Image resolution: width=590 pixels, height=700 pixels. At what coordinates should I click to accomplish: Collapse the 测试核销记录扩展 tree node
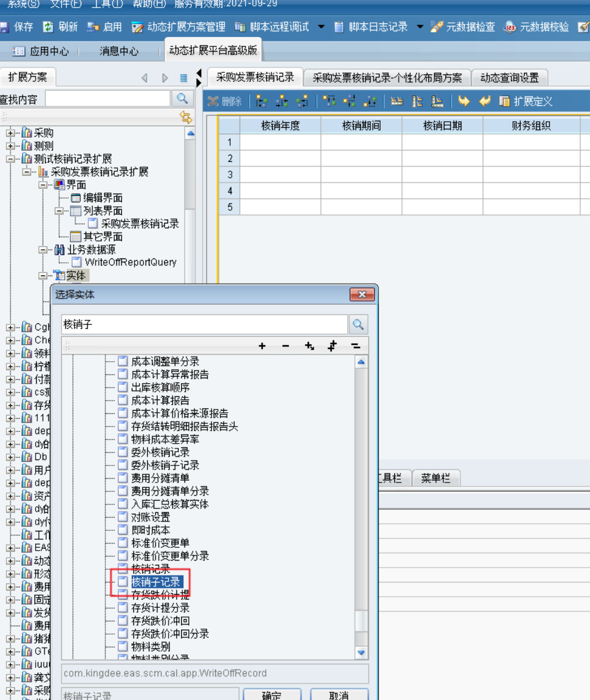tap(10, 159)
